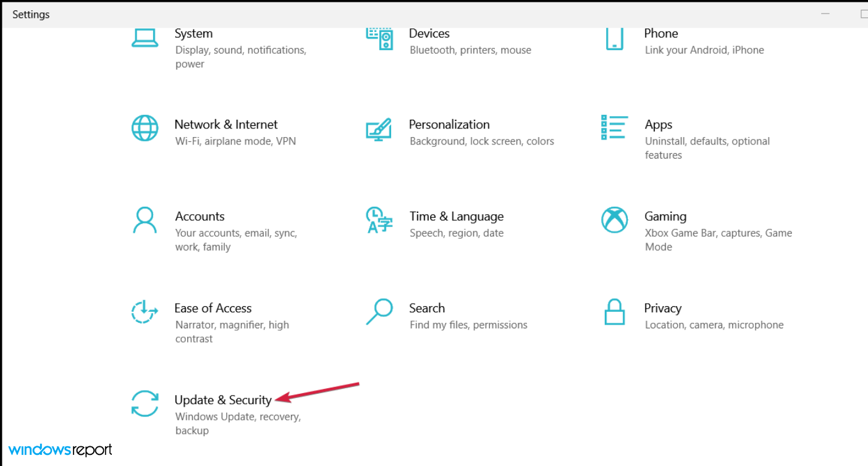Image resolution: width=868 pixels, height=466 pixels.
Task: Click the Search magnifier icon
Action: [379, 312]
